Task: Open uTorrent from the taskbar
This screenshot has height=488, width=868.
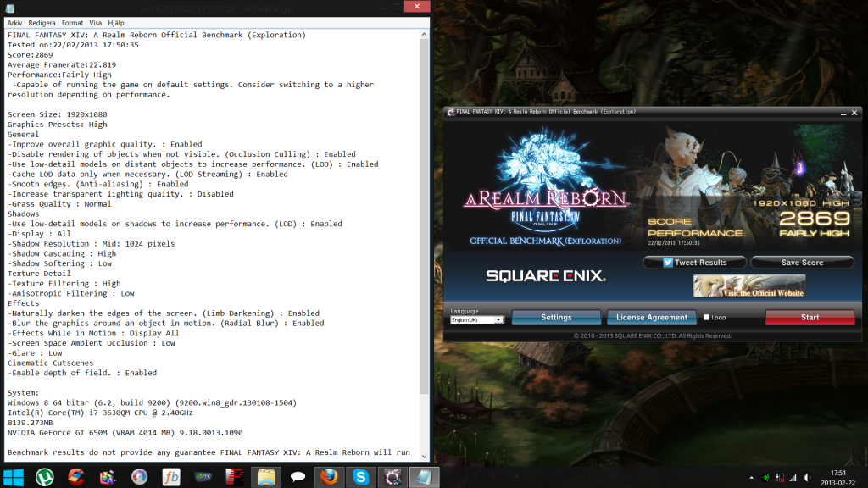Action: pos(43,477)
